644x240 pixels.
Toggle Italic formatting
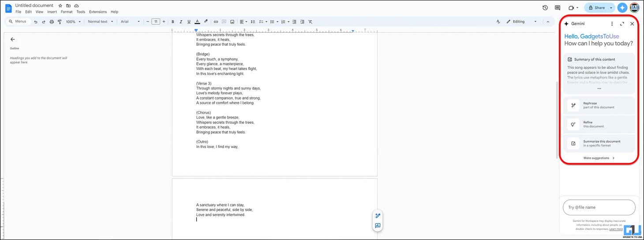tap(181, 22)
